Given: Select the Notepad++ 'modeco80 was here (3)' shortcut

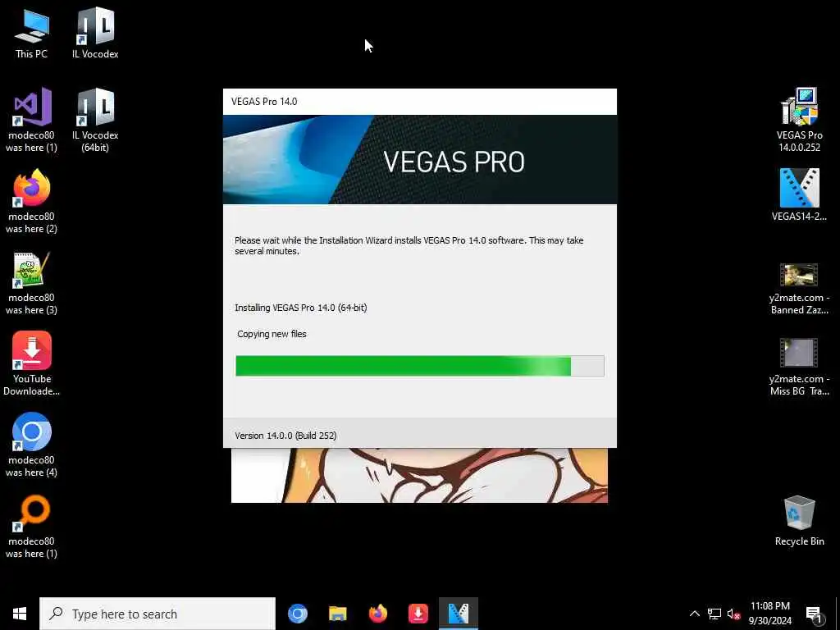Looking at the screenshot, I should [32, 283].
